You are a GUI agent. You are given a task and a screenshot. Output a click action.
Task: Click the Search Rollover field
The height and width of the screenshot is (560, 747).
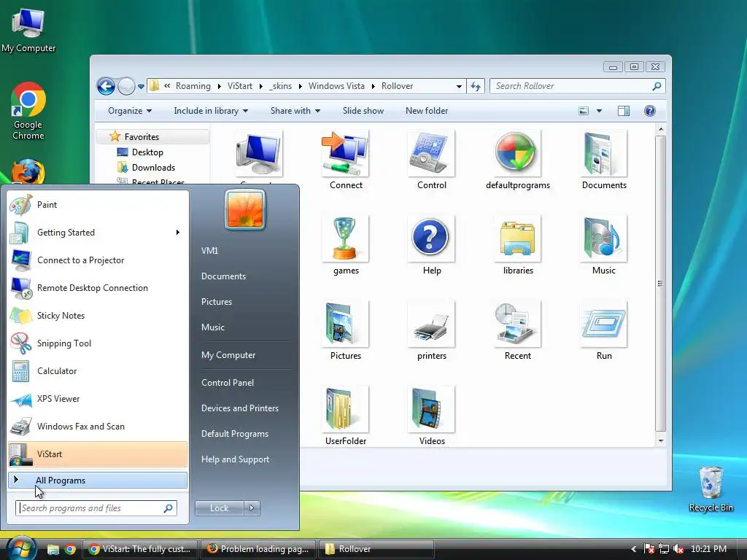(577, 86)
